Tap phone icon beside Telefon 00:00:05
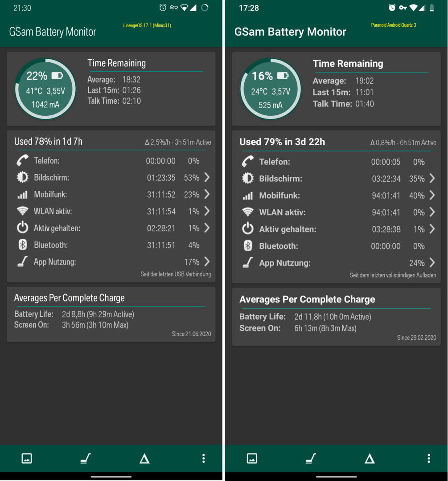 tap(247, 161)
